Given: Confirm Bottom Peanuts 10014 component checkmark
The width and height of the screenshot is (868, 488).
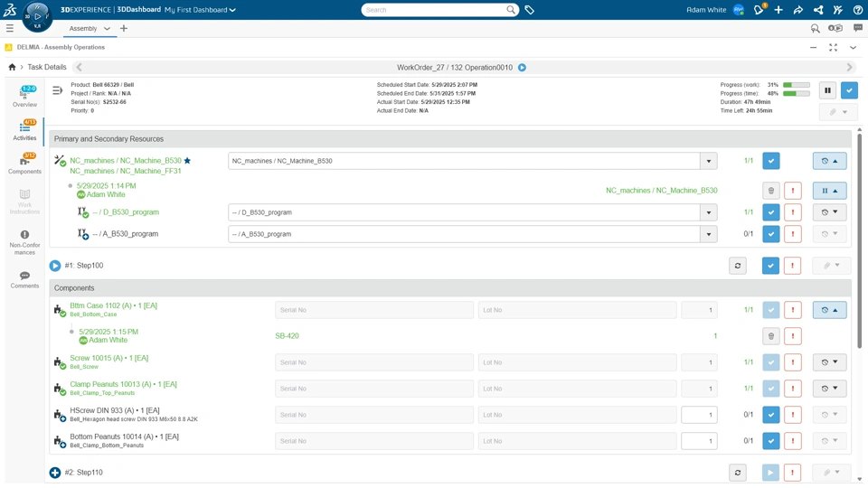Looking at the screenshot, I should [x=770, y=441].
